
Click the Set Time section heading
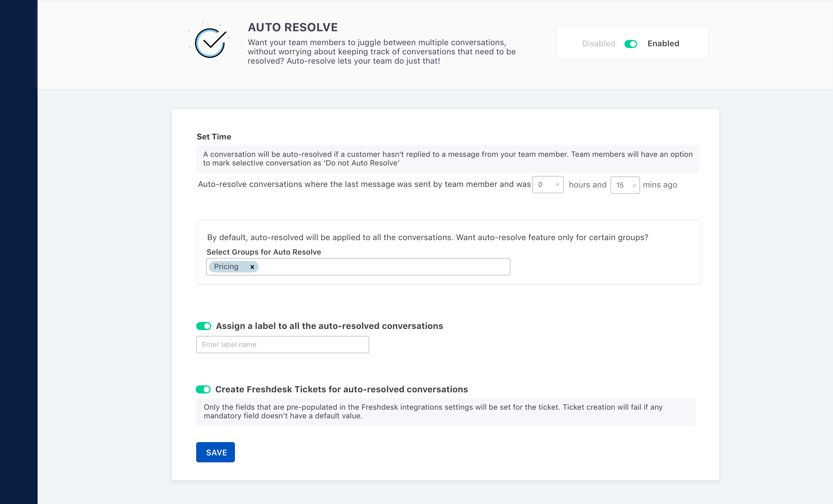[x=214, y=137]
